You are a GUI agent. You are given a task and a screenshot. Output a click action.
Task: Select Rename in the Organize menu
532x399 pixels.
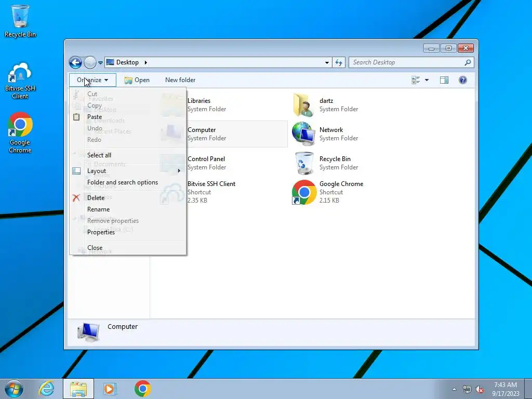(128, 209)
